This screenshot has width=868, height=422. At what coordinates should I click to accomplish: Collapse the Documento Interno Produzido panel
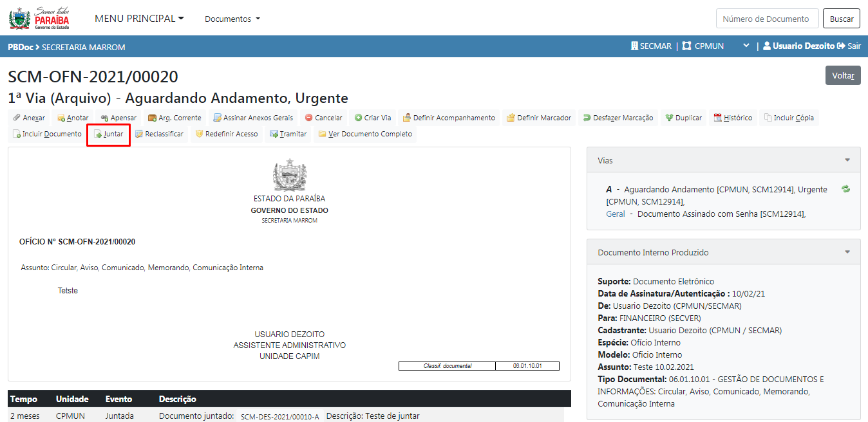(x=847, y=252)
